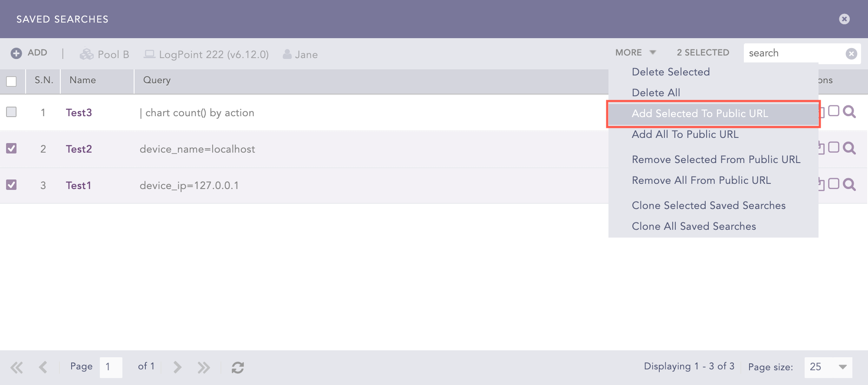Viewport: 868px width, 385px height.
Task: Select Add All To Public URL
Action: pos(685,134)
